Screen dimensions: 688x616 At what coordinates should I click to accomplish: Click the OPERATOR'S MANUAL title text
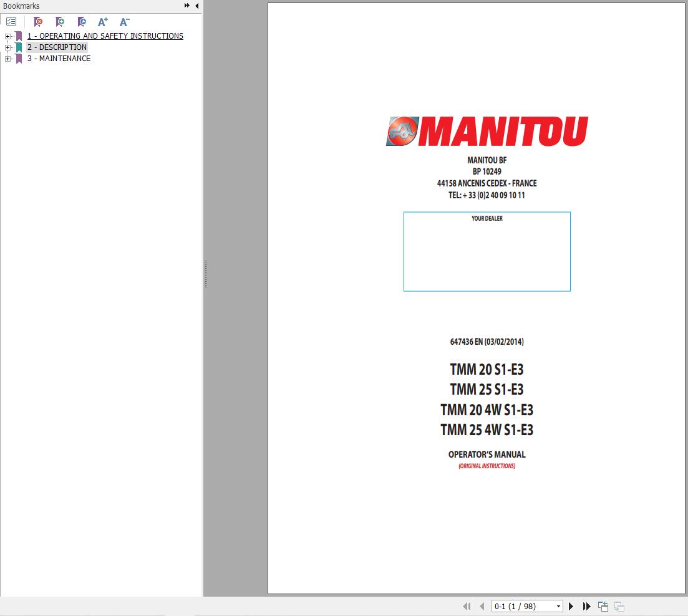(x=487, y=455)
